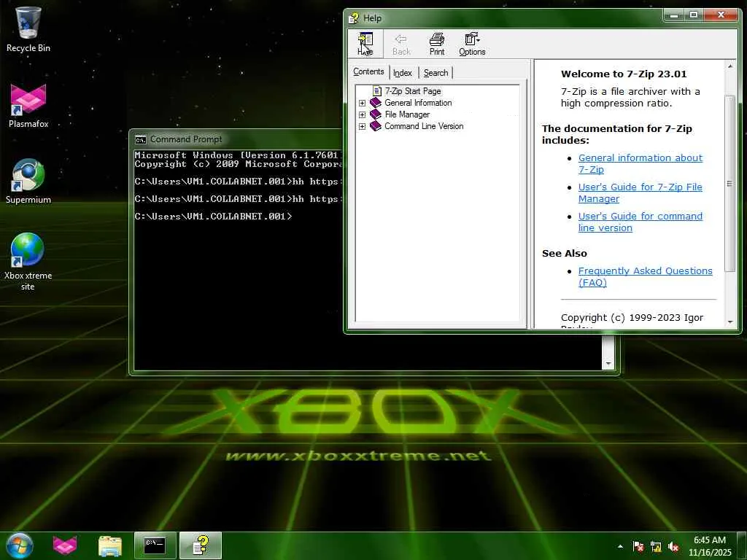Select the File Manager book icon
Image resolution: width=747 pixels, height=560 pixels.
(376, 114)
